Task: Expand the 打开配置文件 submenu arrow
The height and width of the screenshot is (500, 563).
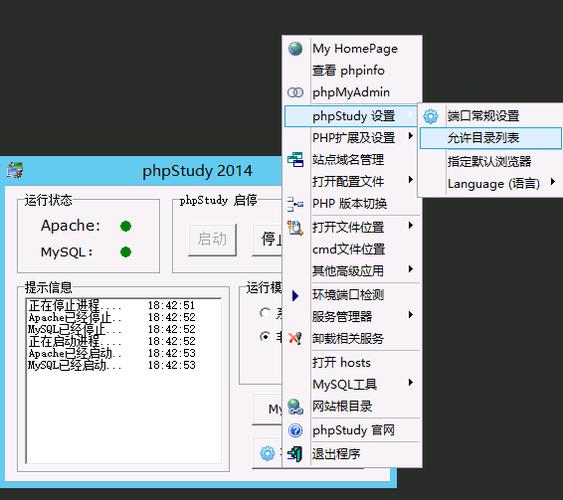Action: [x=410, y=179]
